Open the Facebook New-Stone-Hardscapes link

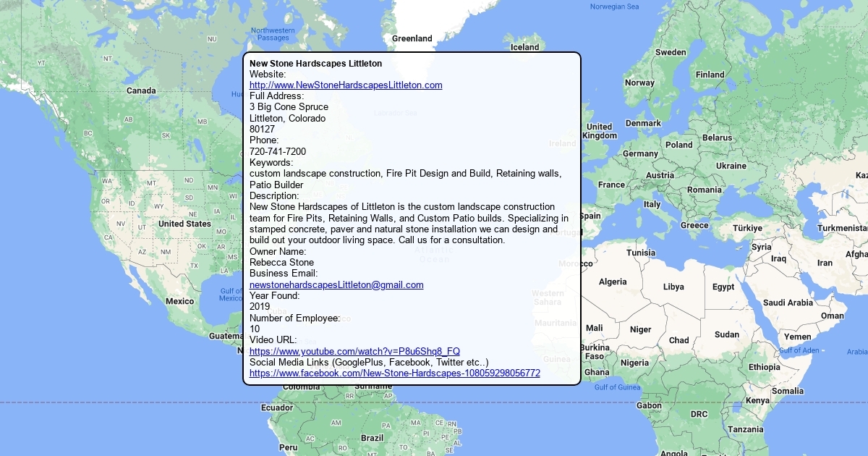tap(395, 373)
